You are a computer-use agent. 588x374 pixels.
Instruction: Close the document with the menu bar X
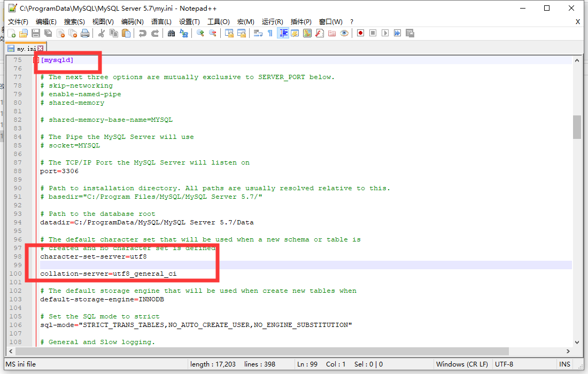[577, 22]
